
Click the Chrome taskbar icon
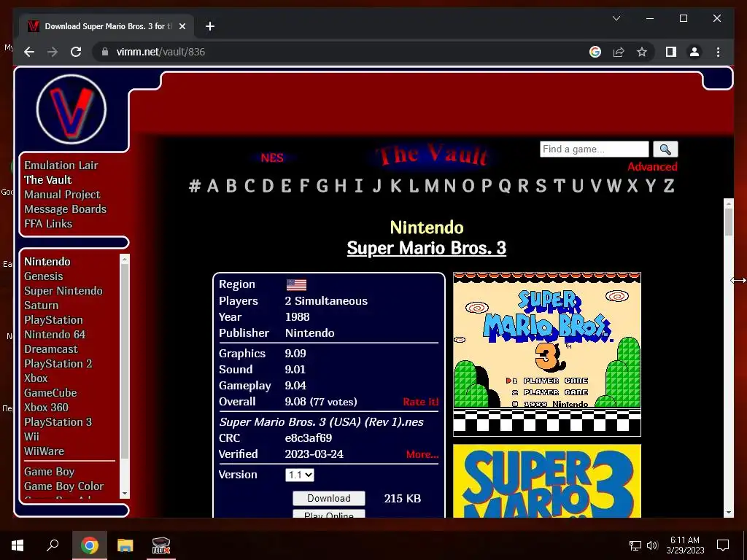[89, 545]
